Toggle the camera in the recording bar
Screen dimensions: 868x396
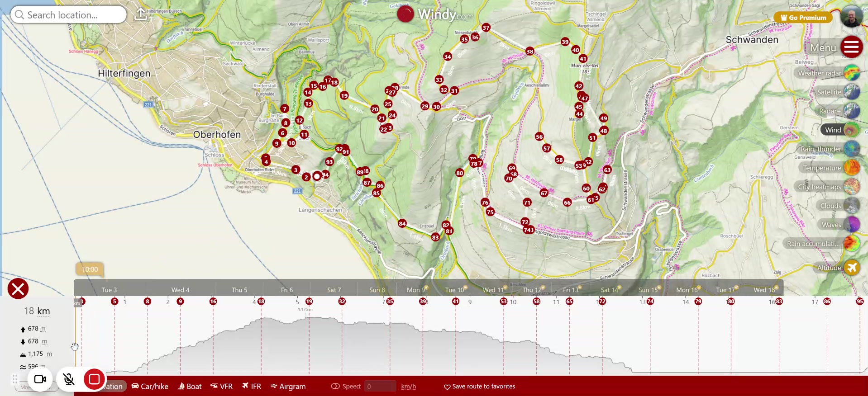point(40,379)
